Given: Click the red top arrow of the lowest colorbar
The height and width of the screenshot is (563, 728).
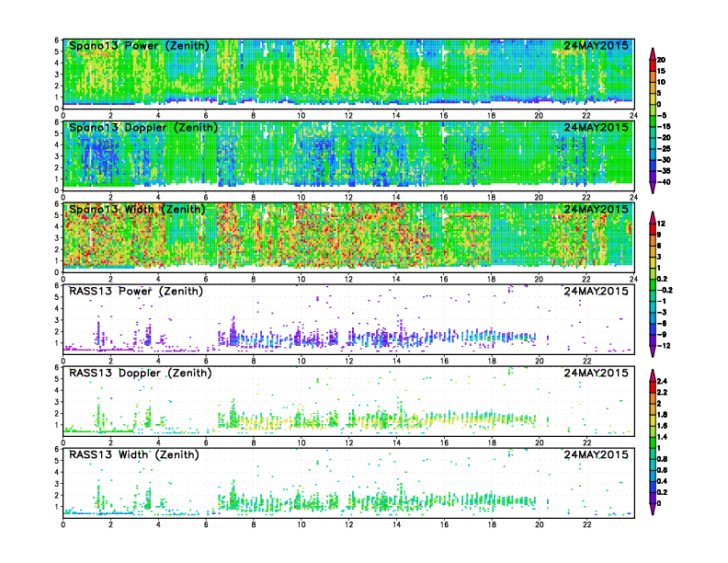Looking at the screenshot, I should (653, 373).
